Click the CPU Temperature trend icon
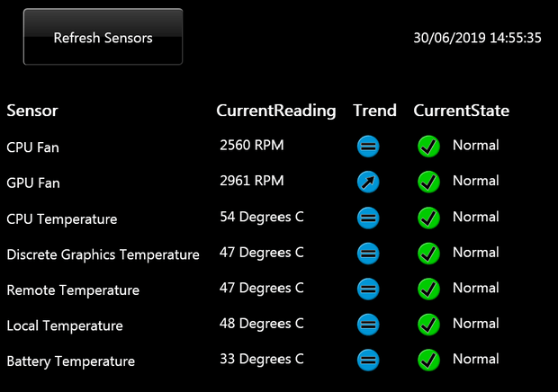The image size is (558, 392). click(x=368, y=218)
